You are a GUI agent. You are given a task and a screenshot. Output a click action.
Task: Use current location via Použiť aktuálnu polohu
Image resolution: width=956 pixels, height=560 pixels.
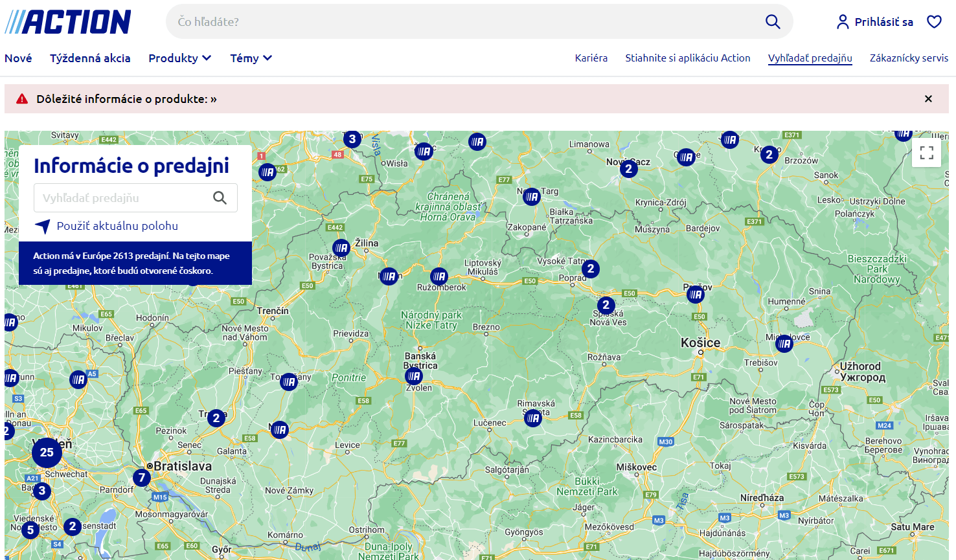[x=117, y=226]
